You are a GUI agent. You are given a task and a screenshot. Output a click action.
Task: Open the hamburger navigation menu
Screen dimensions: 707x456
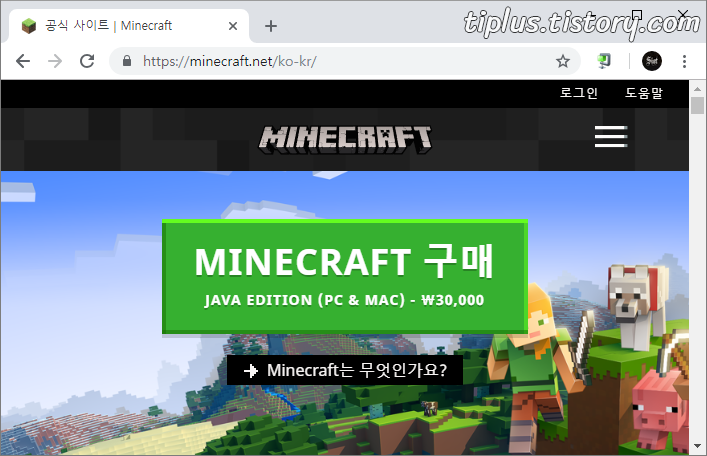611,137
